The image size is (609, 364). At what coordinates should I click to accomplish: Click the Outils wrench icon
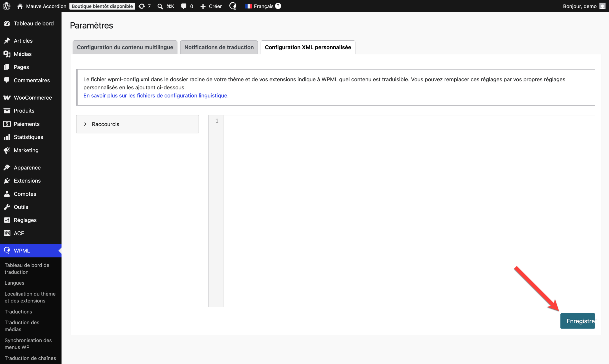7,207
